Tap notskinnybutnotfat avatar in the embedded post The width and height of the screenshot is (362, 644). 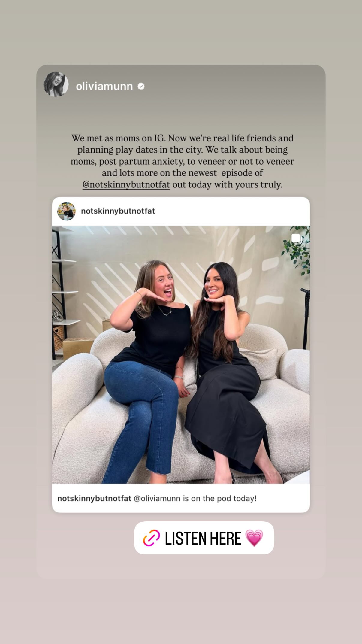(x=66, y=211)
